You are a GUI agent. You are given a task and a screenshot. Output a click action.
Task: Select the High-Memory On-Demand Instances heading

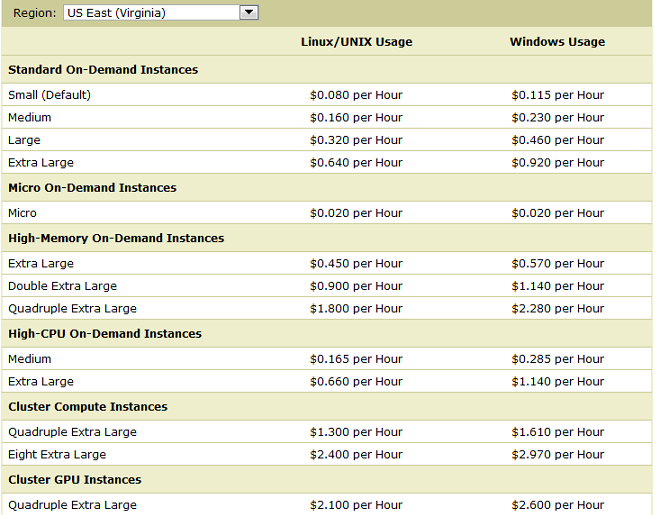click(116, 238)
